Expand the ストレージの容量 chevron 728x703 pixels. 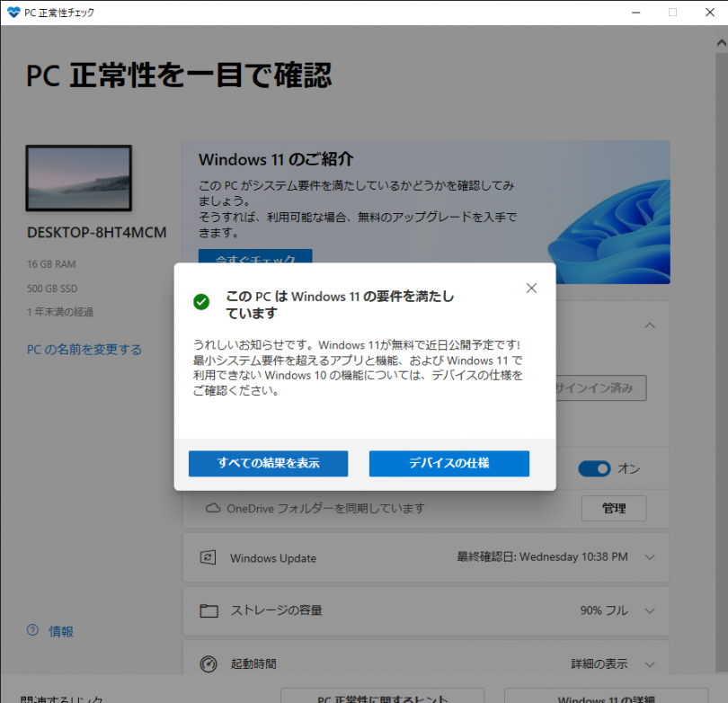pyautogui.click(x=650, y=610)
